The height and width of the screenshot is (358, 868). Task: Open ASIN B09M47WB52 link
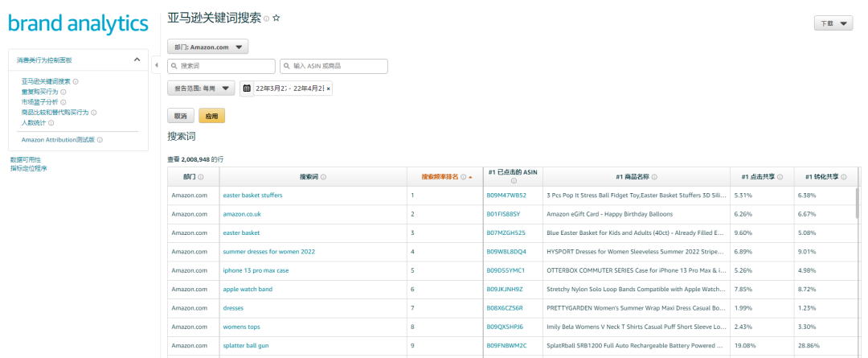tap(506, 195)
